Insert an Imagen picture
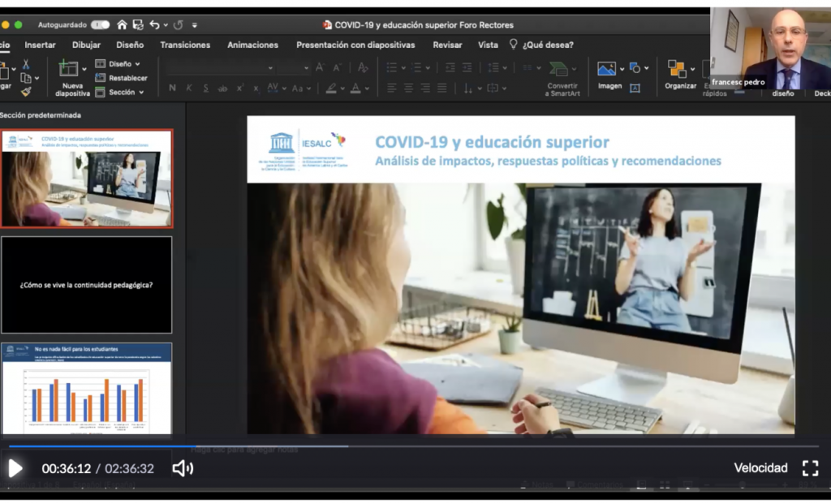 click(609, 75)
